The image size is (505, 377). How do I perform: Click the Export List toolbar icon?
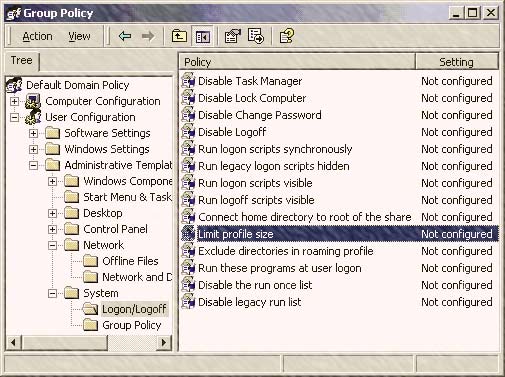point(256,36)
